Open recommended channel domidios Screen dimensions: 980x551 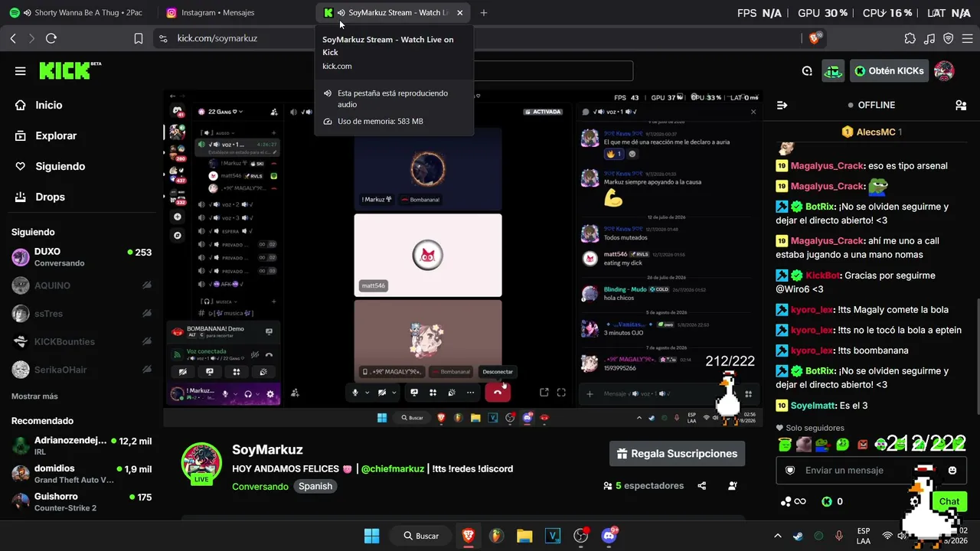pyautogui.click(x=81, y=474)
